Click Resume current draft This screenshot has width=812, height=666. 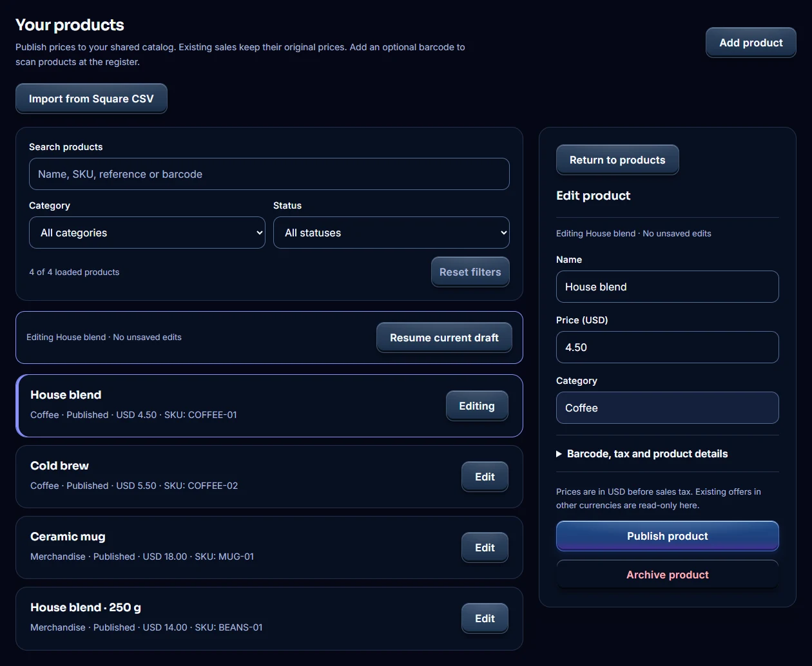coord(444,338)
